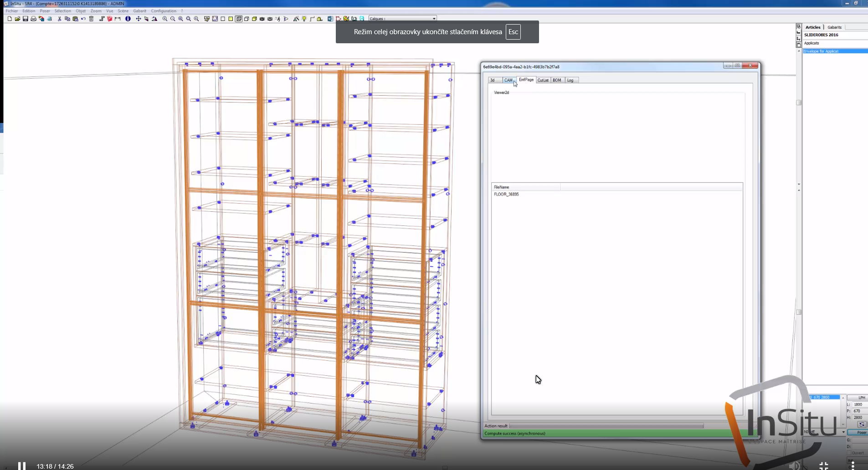868x470 pixels.
Task: Open the Sélection menu
Action: [x=63, y=11]
